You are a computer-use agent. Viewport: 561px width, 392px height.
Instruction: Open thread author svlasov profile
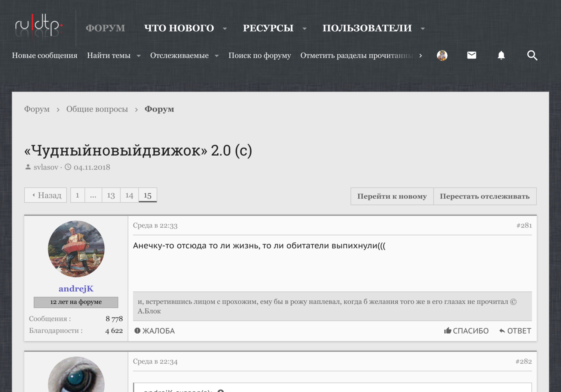click(x=46, y=167)
